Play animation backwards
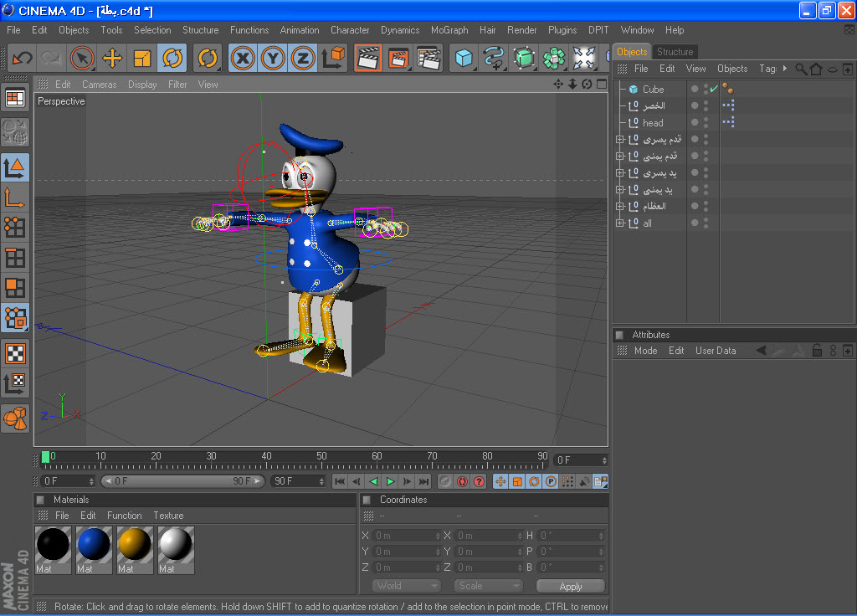The image size is (857, 616). (373, 481)
